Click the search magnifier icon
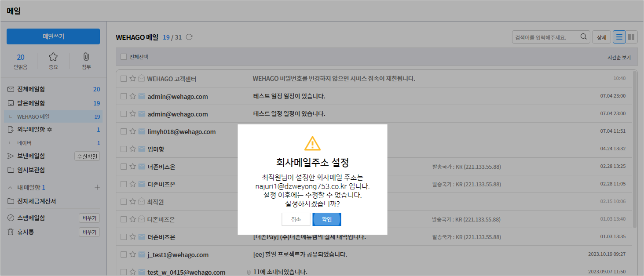Screen dimensions: 644x276 point(584,37)
